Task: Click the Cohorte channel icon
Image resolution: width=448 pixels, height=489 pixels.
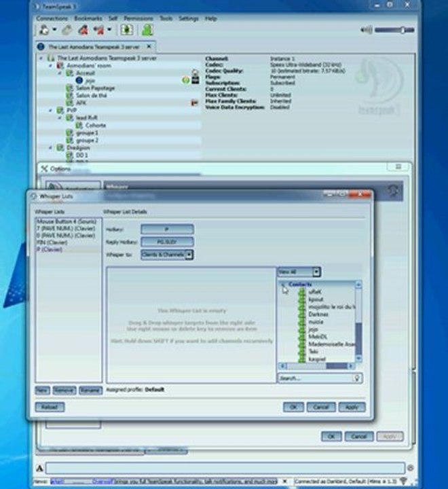Action: tap(79, 126)
